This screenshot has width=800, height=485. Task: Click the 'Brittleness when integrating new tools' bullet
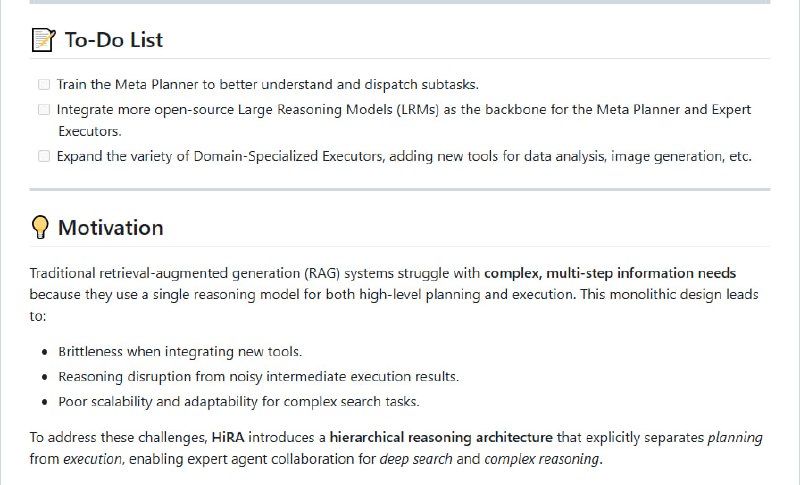pos(180,352)
